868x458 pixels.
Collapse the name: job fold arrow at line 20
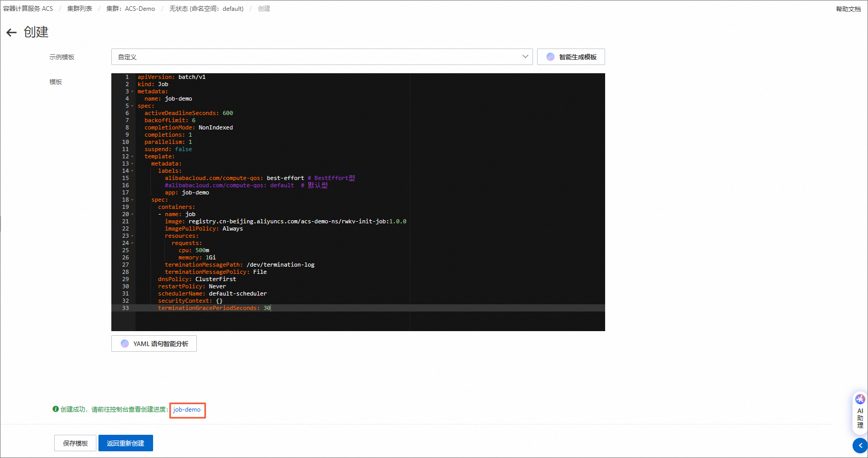point(132,214)
